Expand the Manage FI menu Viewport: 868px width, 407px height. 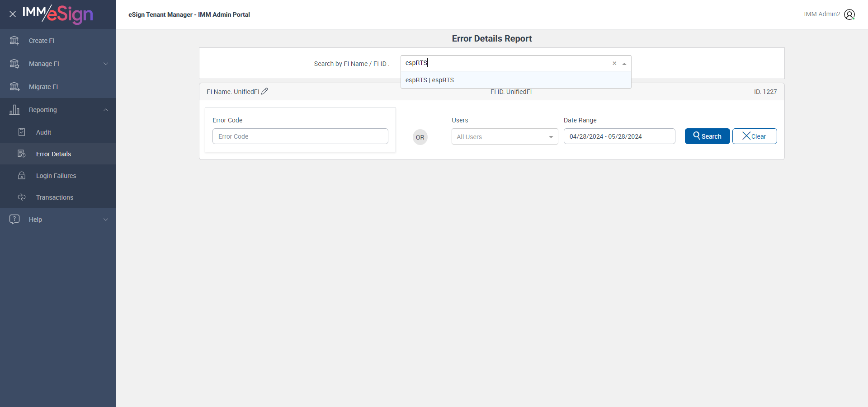106,64
